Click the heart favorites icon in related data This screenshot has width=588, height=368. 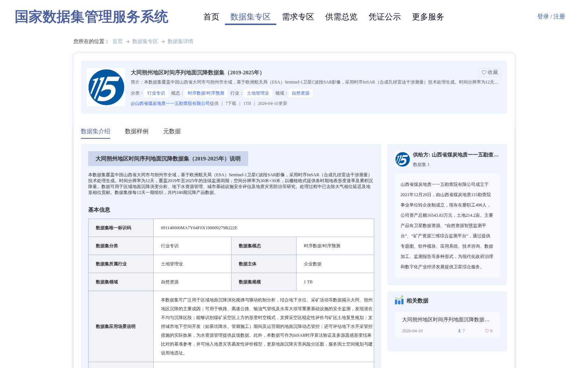coord(487,331)
